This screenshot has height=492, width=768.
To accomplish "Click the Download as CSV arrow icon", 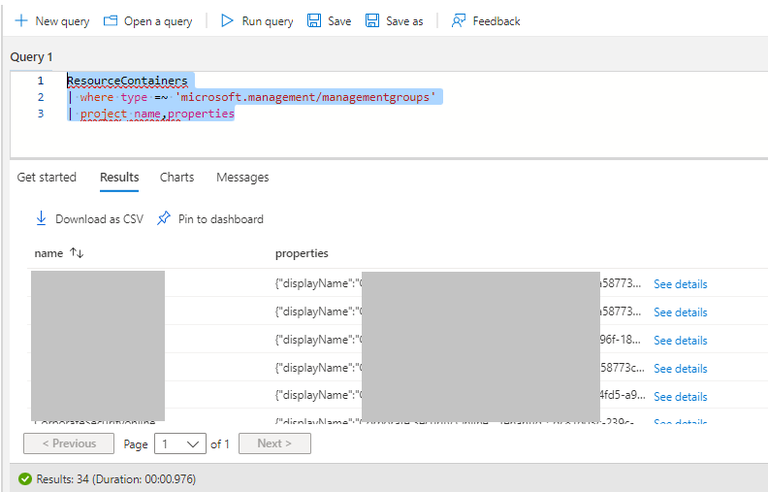I will pyautogui.click(x=41, y=218).
